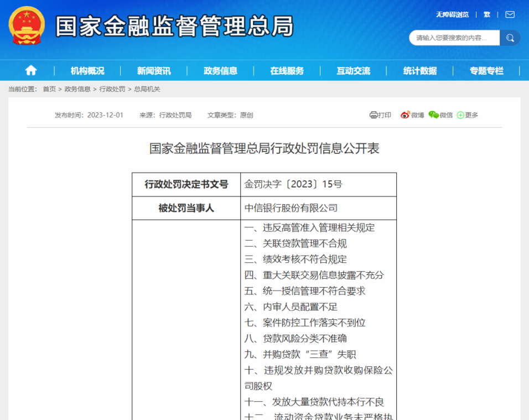Go to 首页 in the breadcrumb
The height and width of the screenshot is (420, 529).
click(x=49, y=89)
